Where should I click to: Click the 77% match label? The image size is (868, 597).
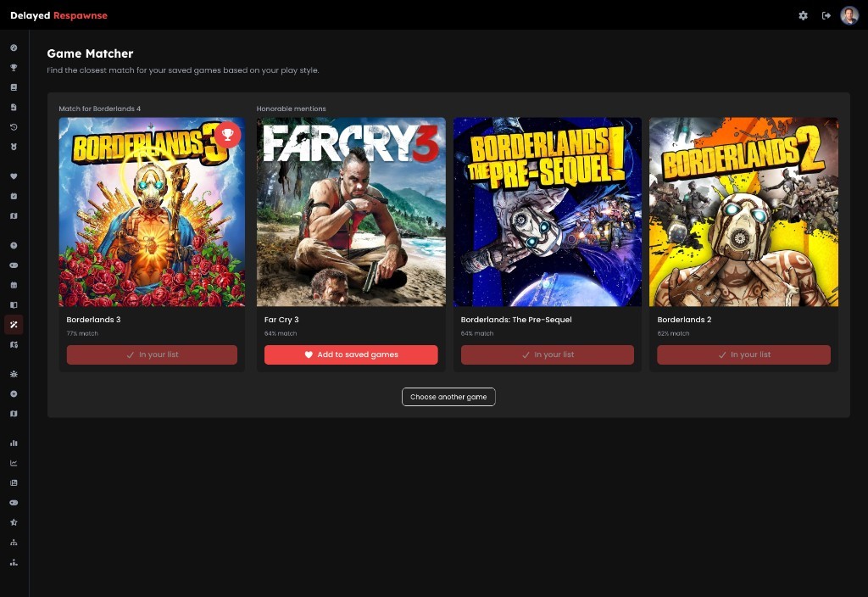(x=82, y=333)
